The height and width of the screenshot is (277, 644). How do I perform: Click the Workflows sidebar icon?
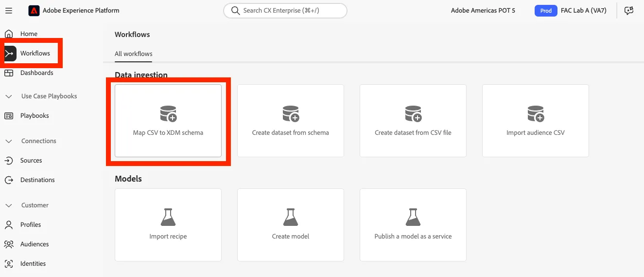(9, 54)
